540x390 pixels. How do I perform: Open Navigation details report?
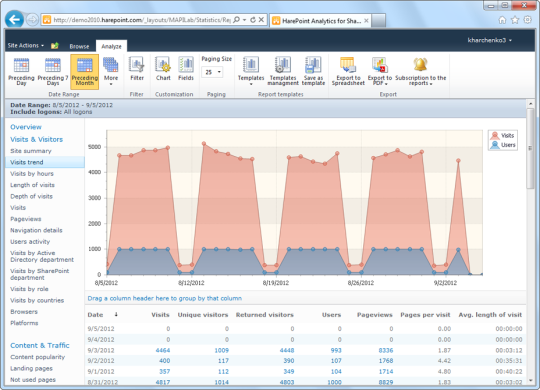click(x=36, y=230)
